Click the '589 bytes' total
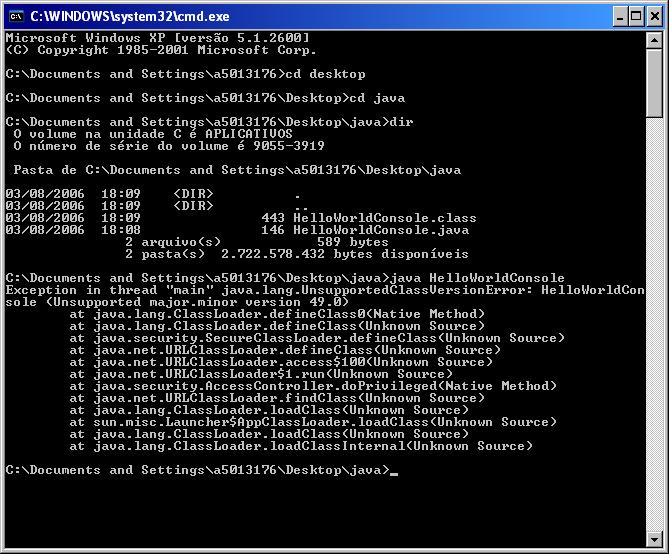Viewport: 669px width, 554px height. pyautogui.click(x=353, y=242)
